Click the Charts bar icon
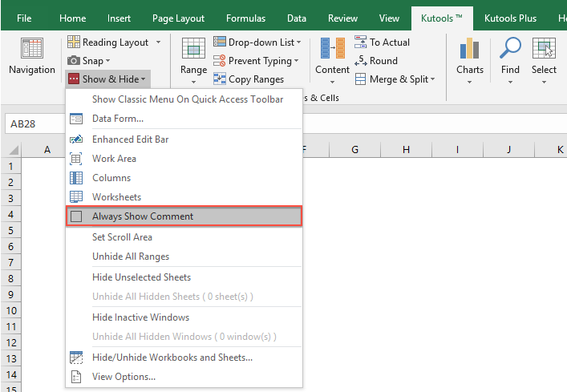The width and height of the screenshot is (567, 392). (x=469, y=48)
